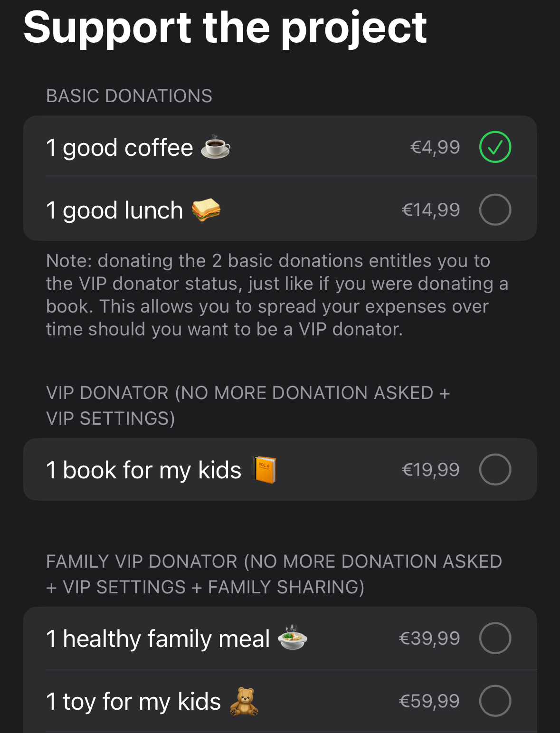The width and height of the screenshot is (560, 733).
Task: Choose the '1 toy for my kids' row
Action: coord(280,701)
